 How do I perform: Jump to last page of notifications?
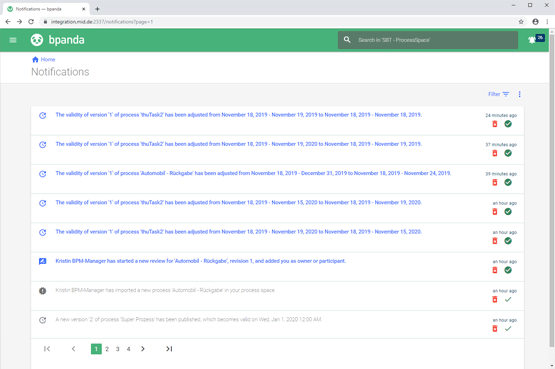click(169, 349)
